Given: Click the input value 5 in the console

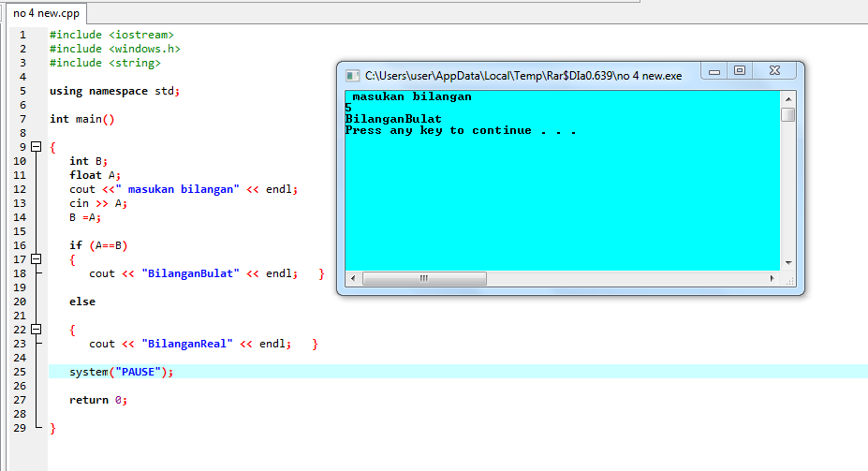Looking at the screenshot, I should coord(348,108).
